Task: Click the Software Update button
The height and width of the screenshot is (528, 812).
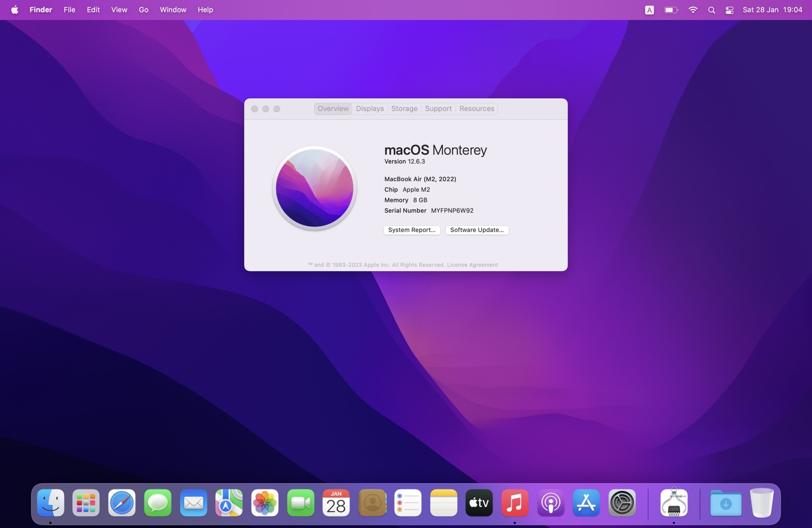Action: 477,230
